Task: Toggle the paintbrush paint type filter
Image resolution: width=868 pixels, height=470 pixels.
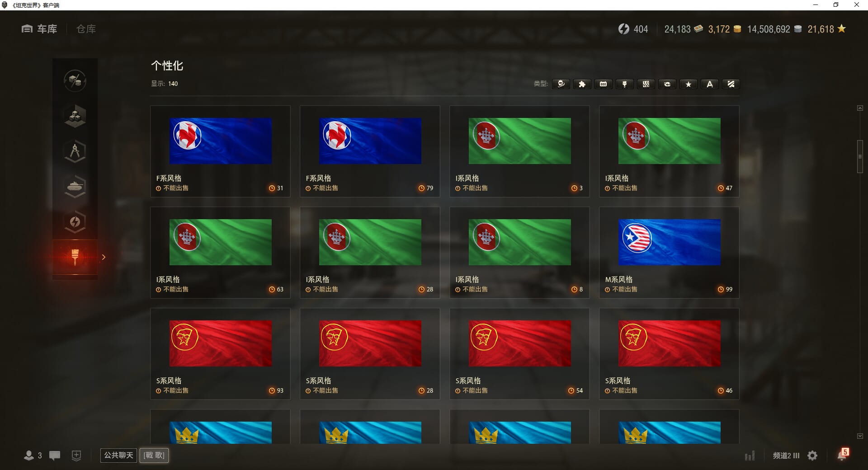Action: (x=625, y=84)
